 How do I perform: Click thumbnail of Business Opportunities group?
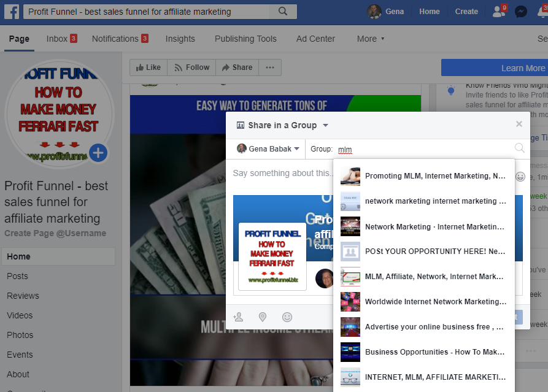click(350, 352)
